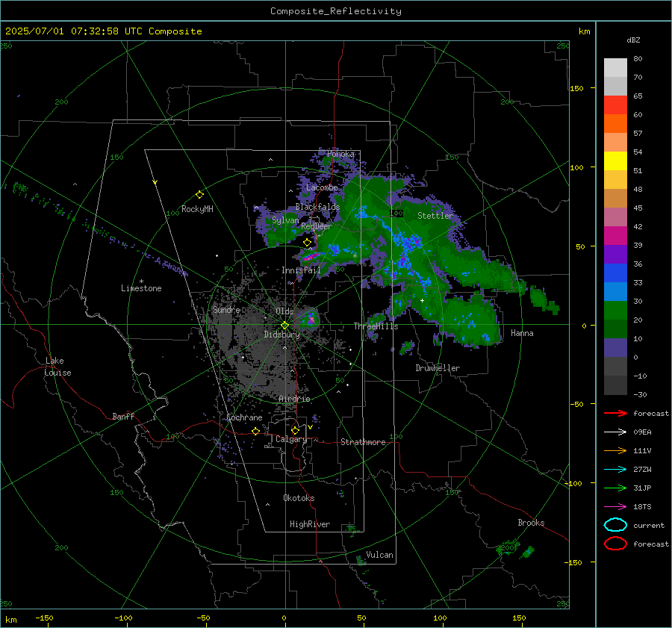Viewport: 672px width, 628px height.
Task: Click the Hanna city label
Action: click(x=522, y=333)
